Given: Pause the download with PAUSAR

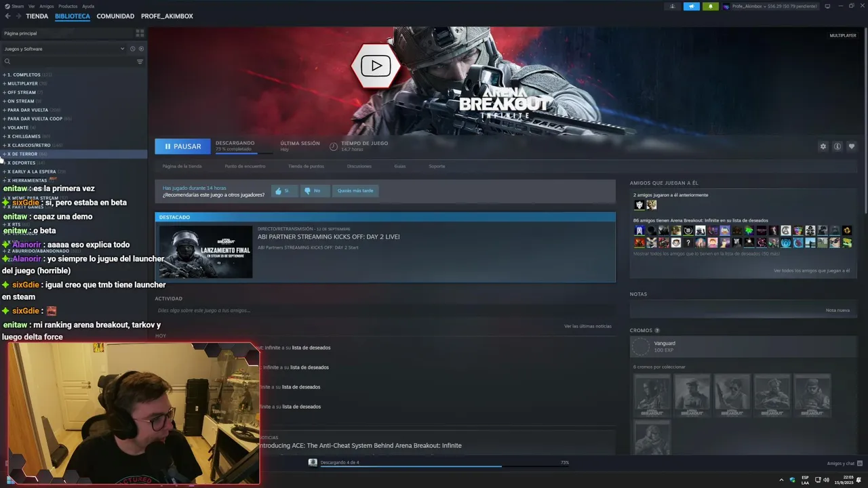Looking at the screenshot, I should 182,146.
